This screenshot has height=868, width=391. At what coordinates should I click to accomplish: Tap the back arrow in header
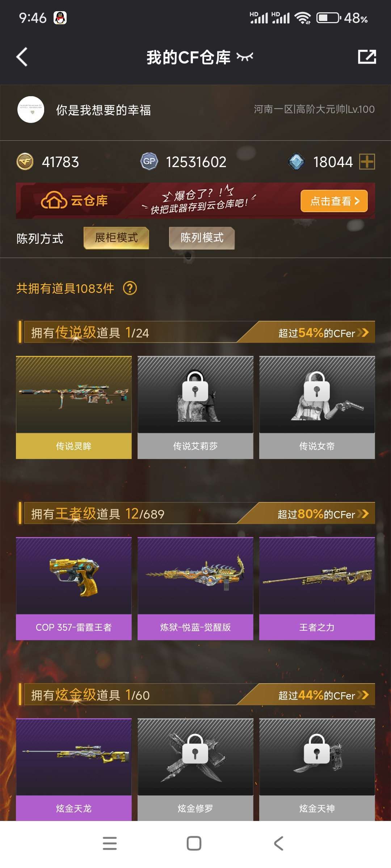22,57
